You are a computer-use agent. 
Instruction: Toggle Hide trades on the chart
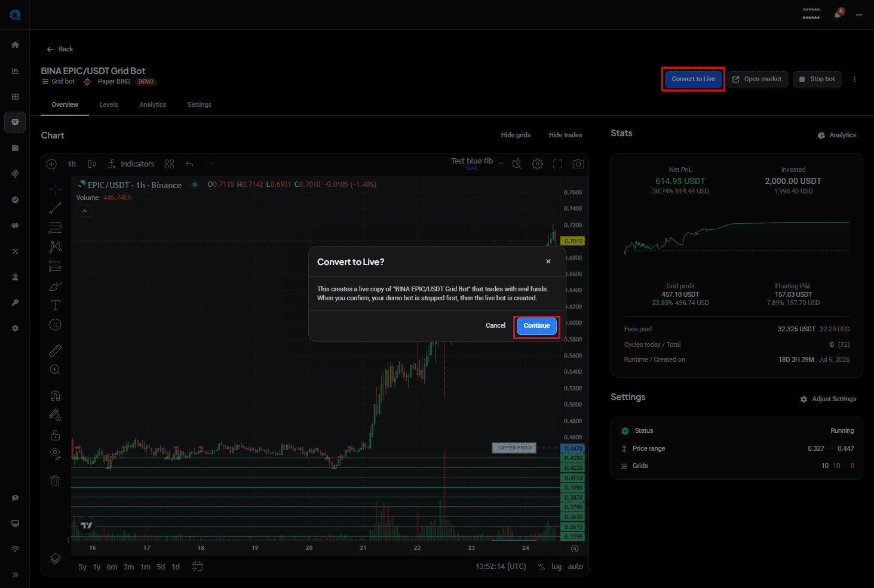pyautogui.click(x=565, y=135)
